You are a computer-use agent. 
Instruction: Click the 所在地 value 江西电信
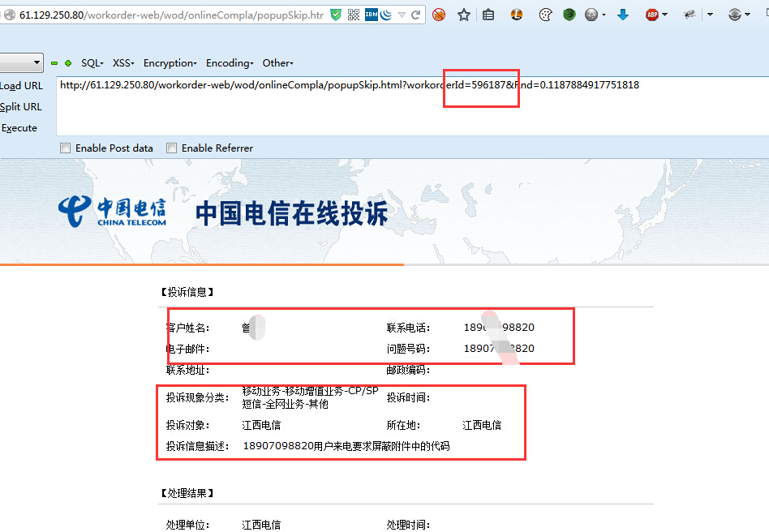click(x=482, y=425)
